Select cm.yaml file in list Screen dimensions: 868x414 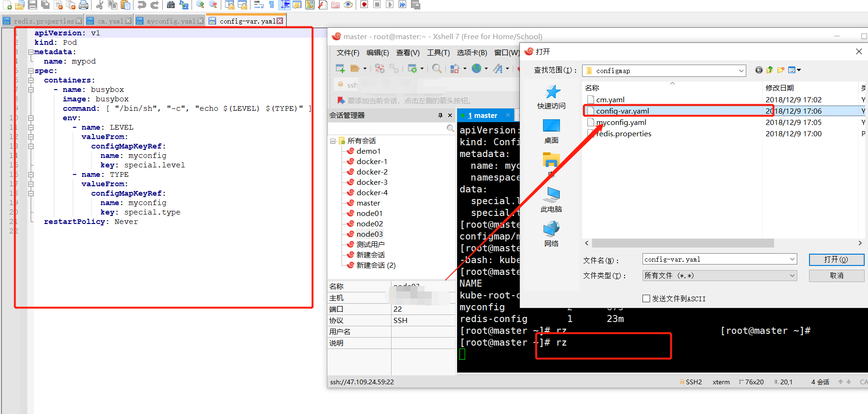click(610, 99)
